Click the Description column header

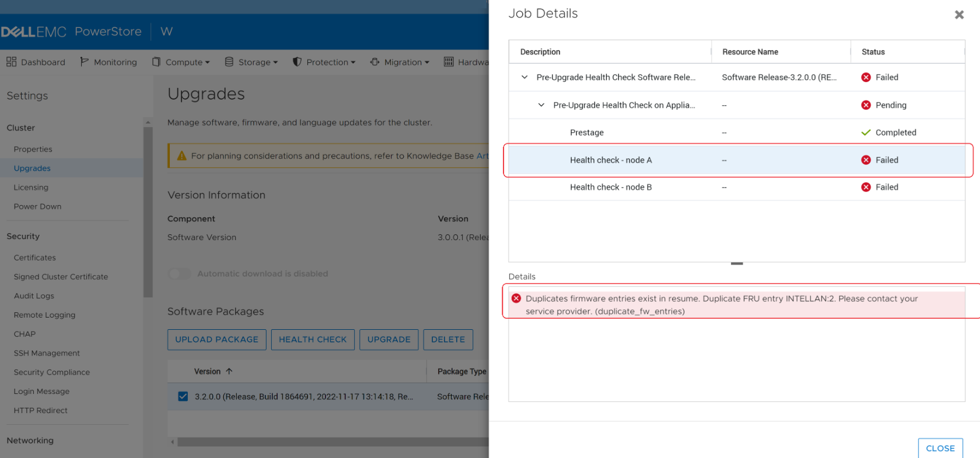click(x=610, y=52)
